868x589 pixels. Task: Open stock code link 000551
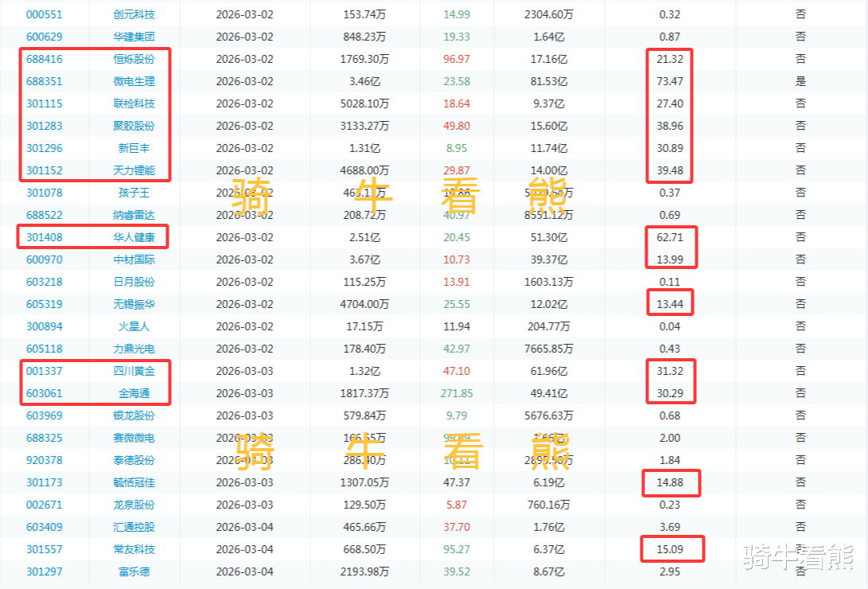point(45,14)
